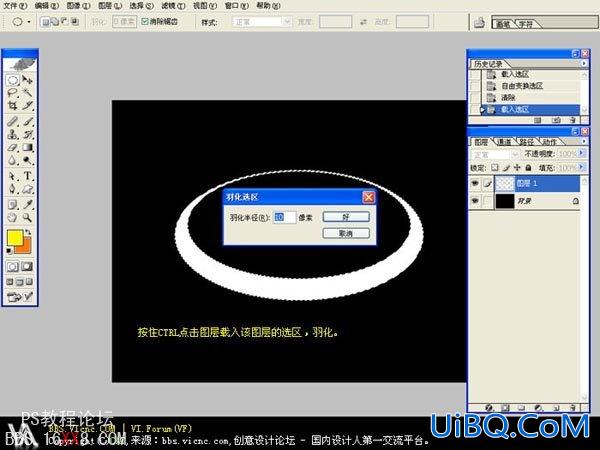Select the Brush tool
This screenshot has width=600, height=450.
(x=27, y=122)
